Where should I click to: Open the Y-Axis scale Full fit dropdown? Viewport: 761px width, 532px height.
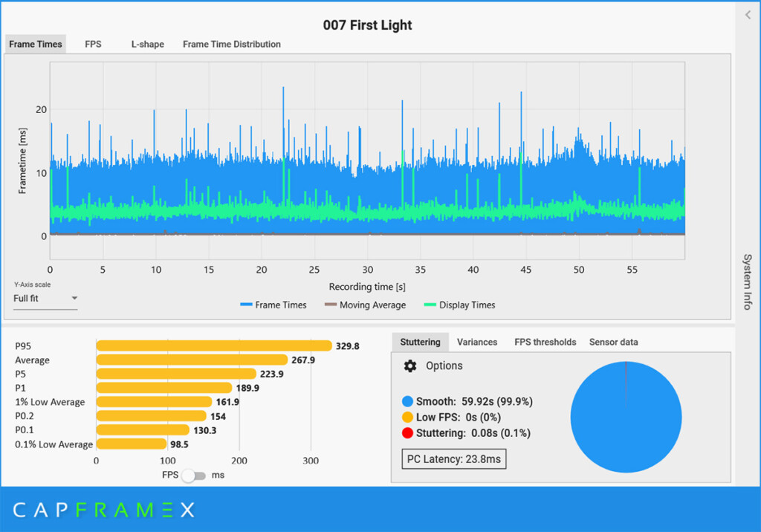(x=45, y=299)
